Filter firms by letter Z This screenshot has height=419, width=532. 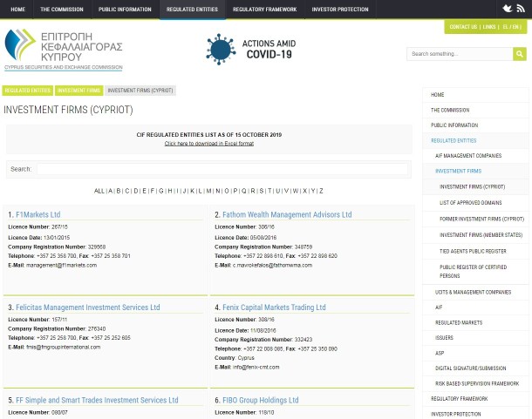click(x=321, y=191)
